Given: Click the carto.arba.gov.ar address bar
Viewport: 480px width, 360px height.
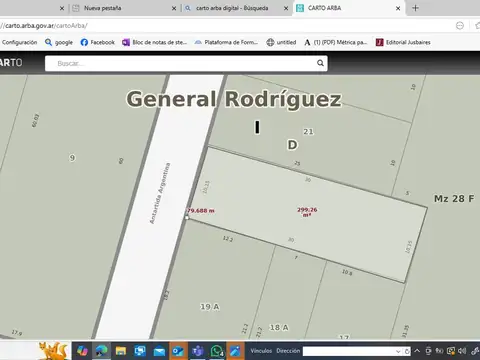Looking at the screenshot, I should pyautogui.click(x=227, y=26).
